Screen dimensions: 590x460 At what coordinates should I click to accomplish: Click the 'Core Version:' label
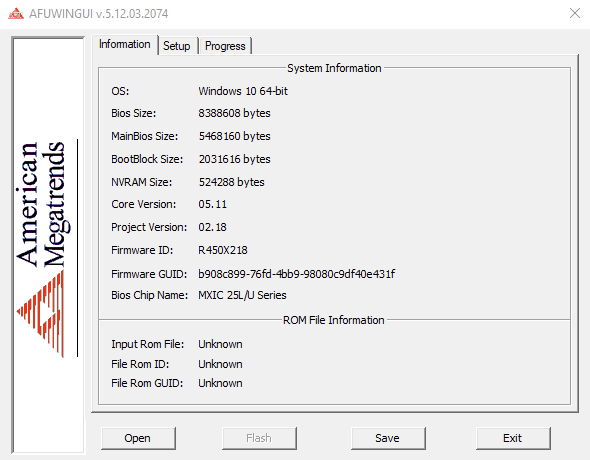click(144, 204)
